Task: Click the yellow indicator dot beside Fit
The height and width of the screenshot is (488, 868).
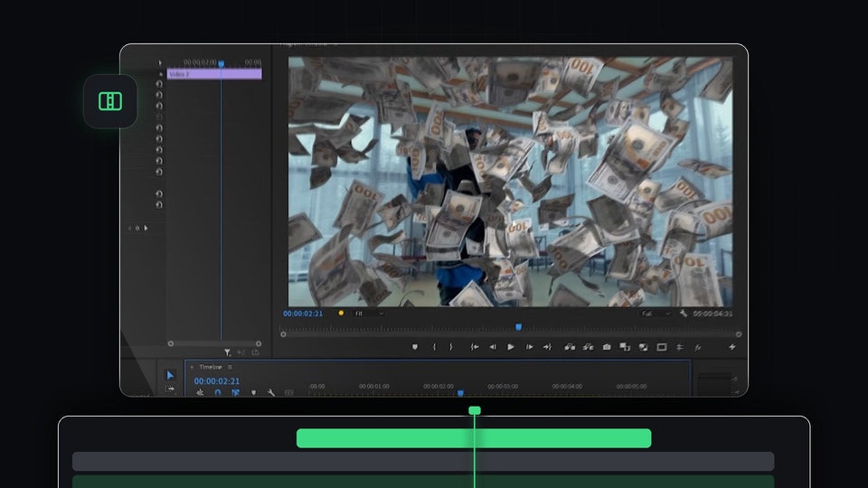Action: [341, 314]
